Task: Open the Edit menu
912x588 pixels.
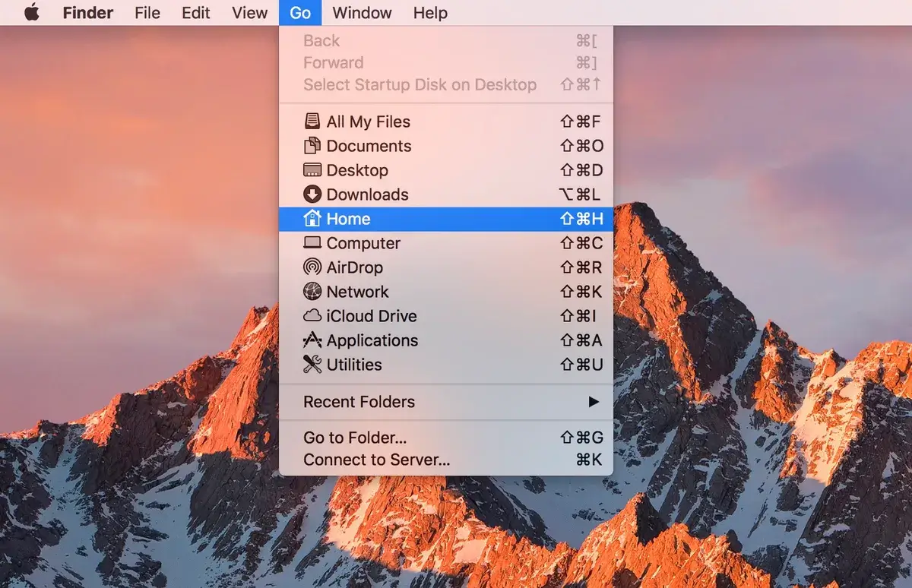Action: click(196, 13)
